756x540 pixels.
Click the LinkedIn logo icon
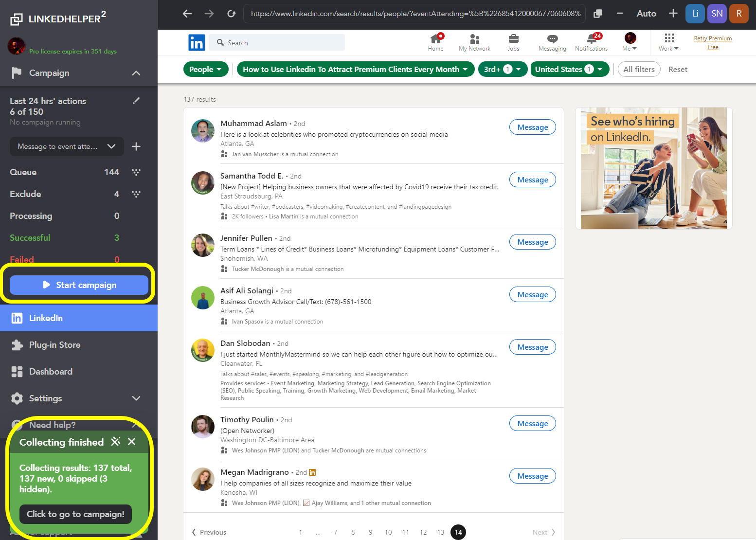(x=197, y=42)
